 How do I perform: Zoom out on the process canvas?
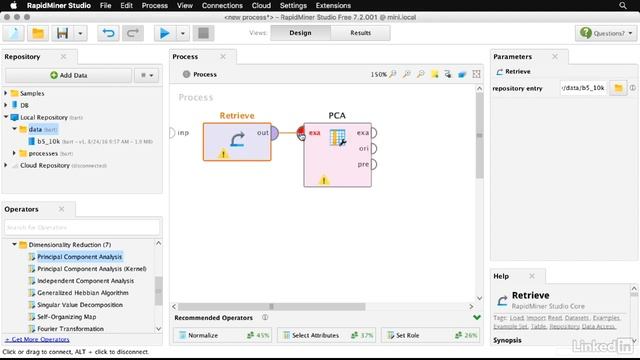coord(420,74)
